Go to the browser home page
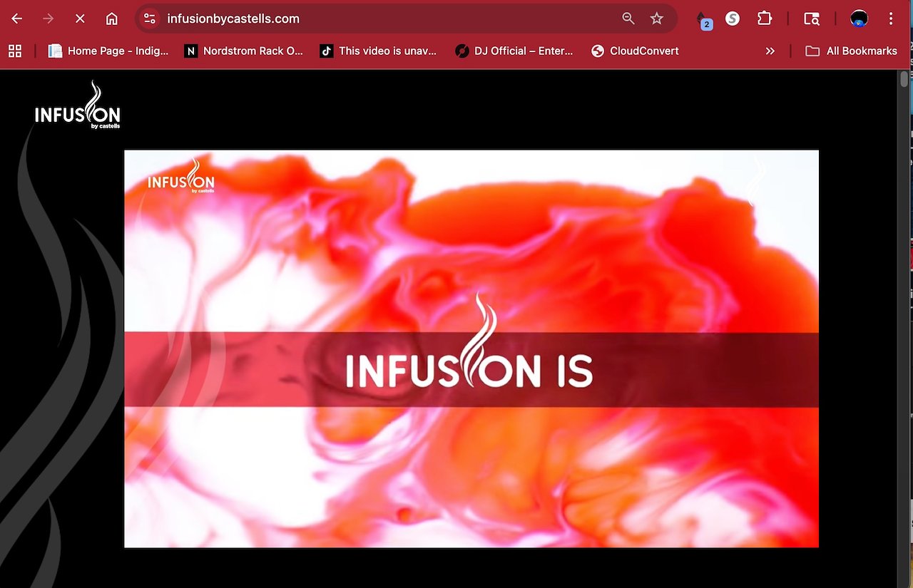Screen dimensions: 913x588 (112, 19)
